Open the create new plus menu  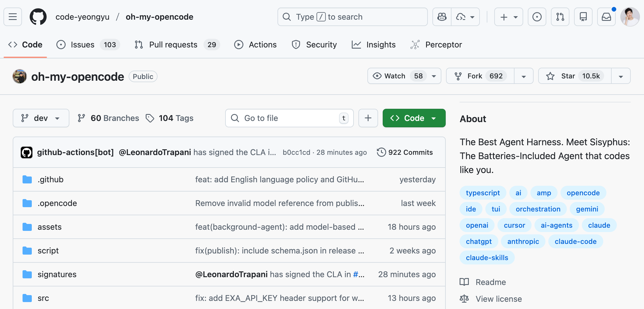pyautogui.click(x=508, y=17)
